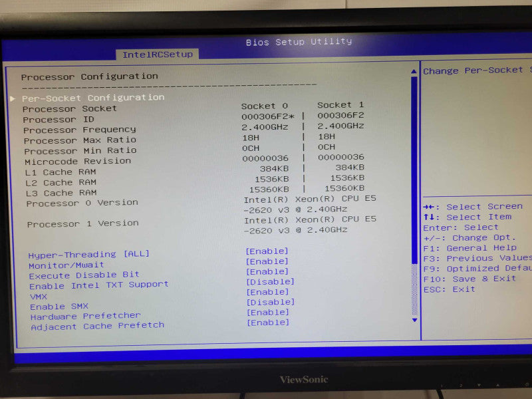Change Execute Disable Bit Enable value

click(x=267, y=271)
